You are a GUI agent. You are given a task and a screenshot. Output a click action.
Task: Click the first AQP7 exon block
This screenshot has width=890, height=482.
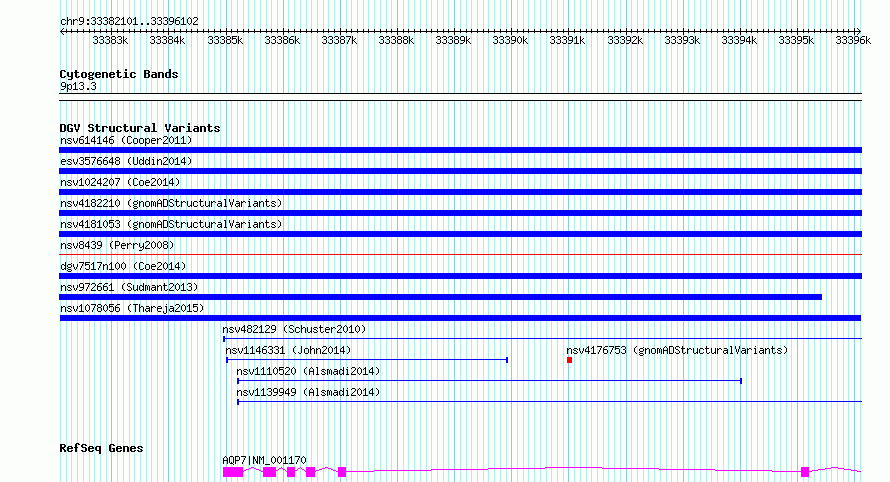(x=233, y=472)
